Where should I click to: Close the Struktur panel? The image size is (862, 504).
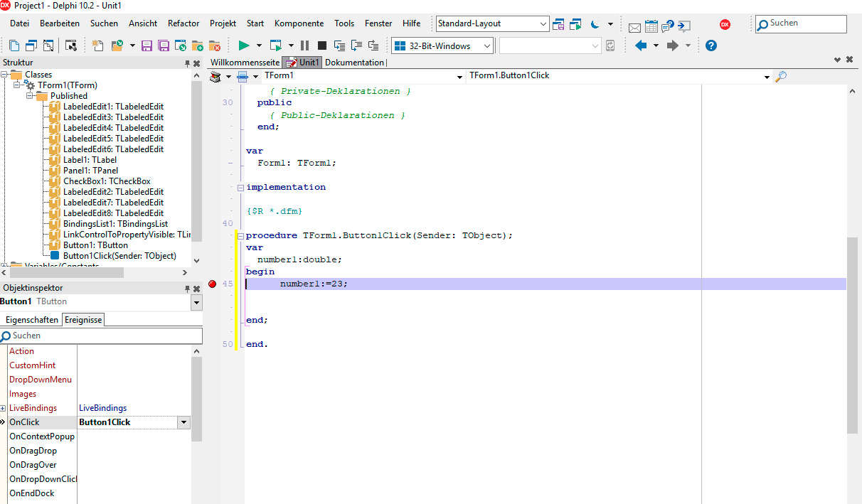point(197,63)
